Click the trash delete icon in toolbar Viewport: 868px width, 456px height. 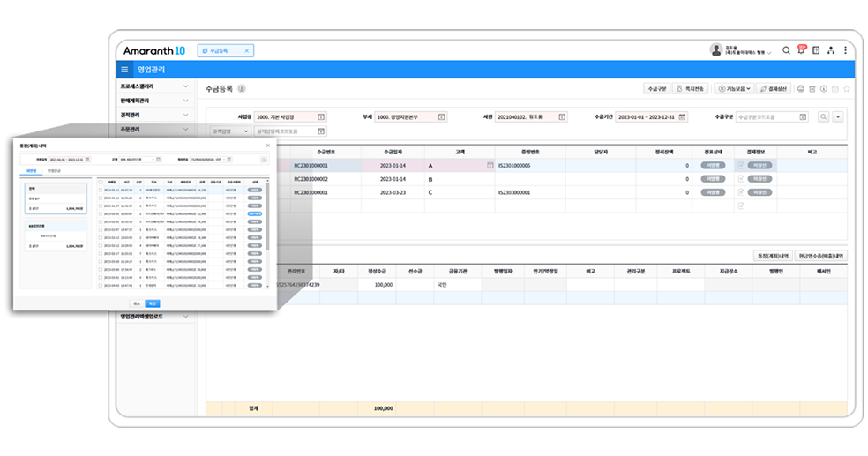pyautogui.click(x=812, y=89)
